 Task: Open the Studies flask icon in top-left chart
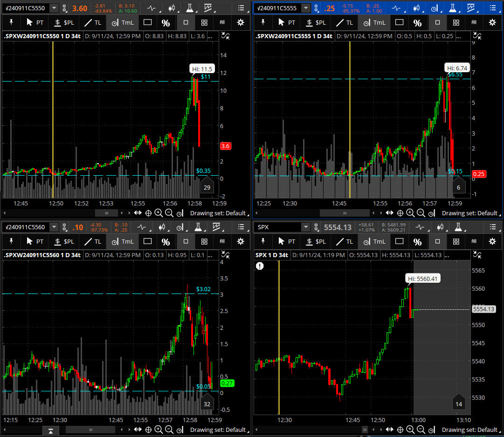pos(189,8)
